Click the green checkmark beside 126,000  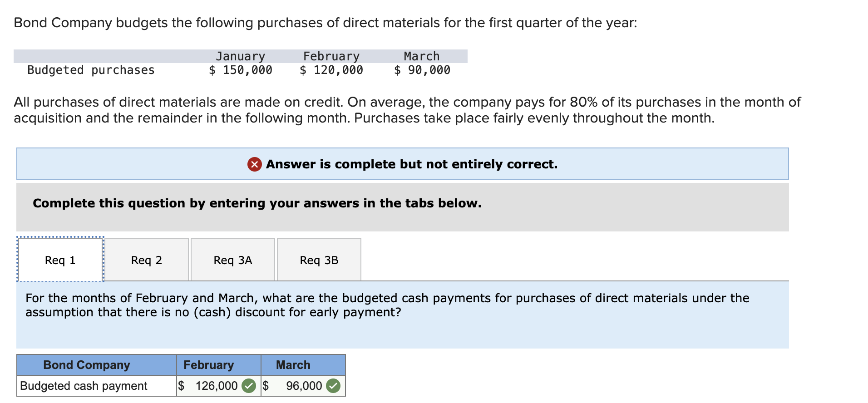249,385
